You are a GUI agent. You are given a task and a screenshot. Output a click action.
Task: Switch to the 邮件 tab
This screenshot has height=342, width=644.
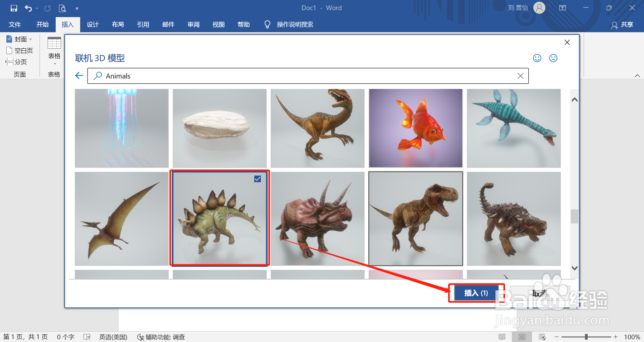coord(168,25)
